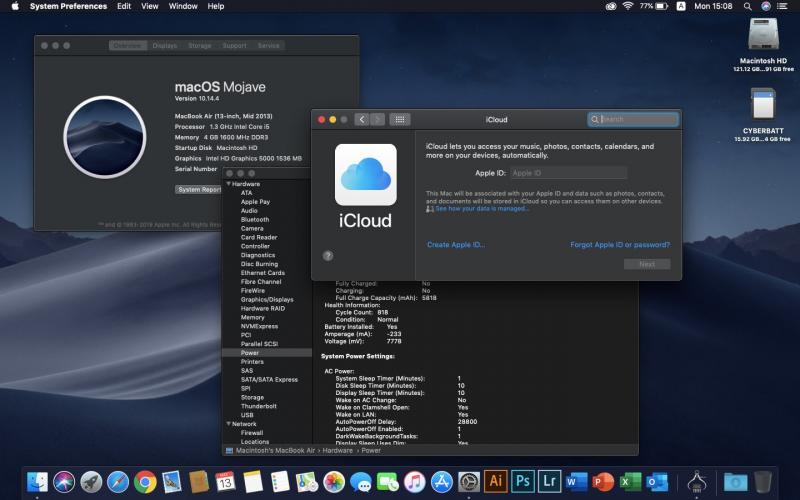The width and height of the screenshot is (800, 500).
Task: Launch Adobe Photoshop from dock
Action: pos(522,482)
